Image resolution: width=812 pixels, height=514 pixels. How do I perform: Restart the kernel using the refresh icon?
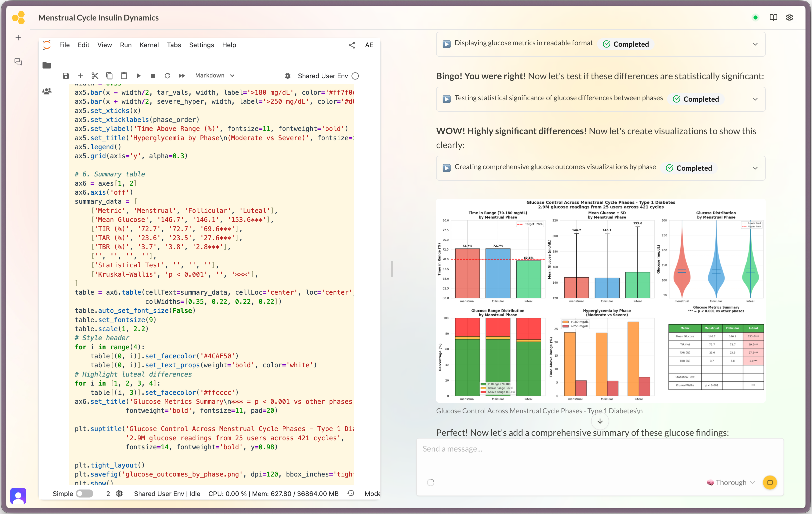[x=168, y=75]
